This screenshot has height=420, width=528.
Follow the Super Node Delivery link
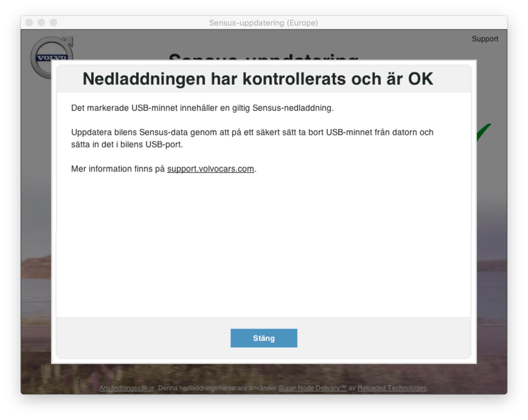tap(312, 388)
